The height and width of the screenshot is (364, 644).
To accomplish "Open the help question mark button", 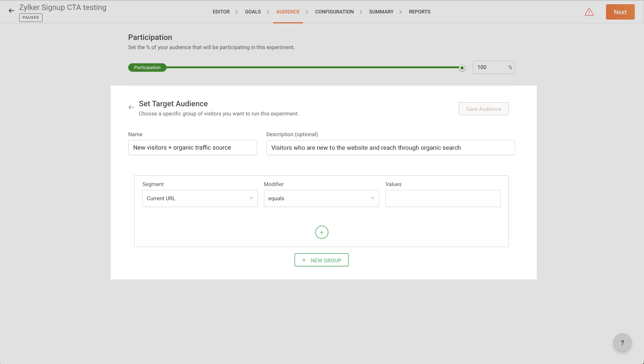I will [x=622, y=343].
